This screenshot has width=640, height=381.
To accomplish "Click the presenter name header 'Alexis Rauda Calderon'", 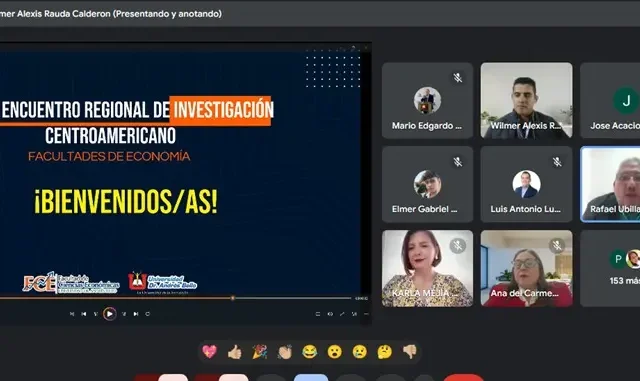I will click(64, 13).
